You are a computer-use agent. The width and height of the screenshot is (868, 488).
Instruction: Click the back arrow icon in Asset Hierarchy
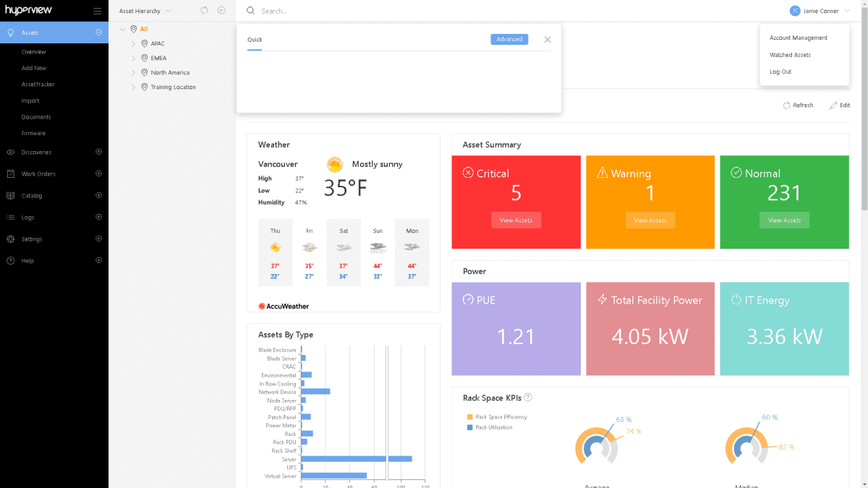[221, 11]
